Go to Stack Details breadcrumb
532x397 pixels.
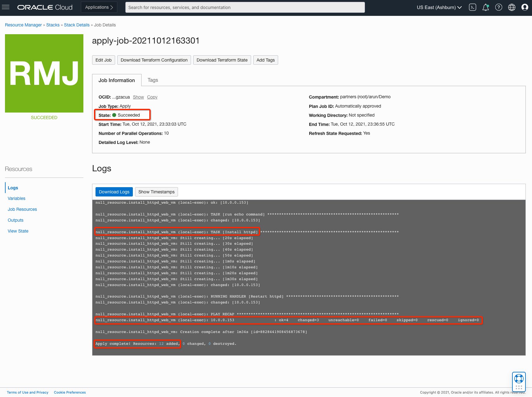[77, 25]
